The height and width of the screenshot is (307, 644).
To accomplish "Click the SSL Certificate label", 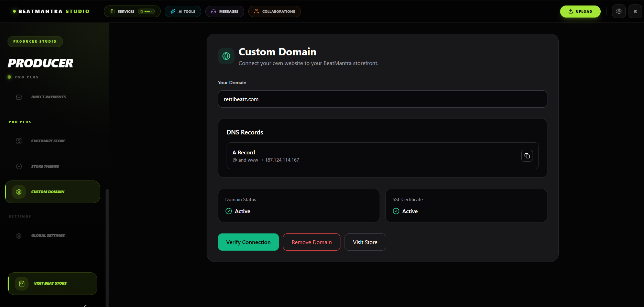I will point(408,199).
